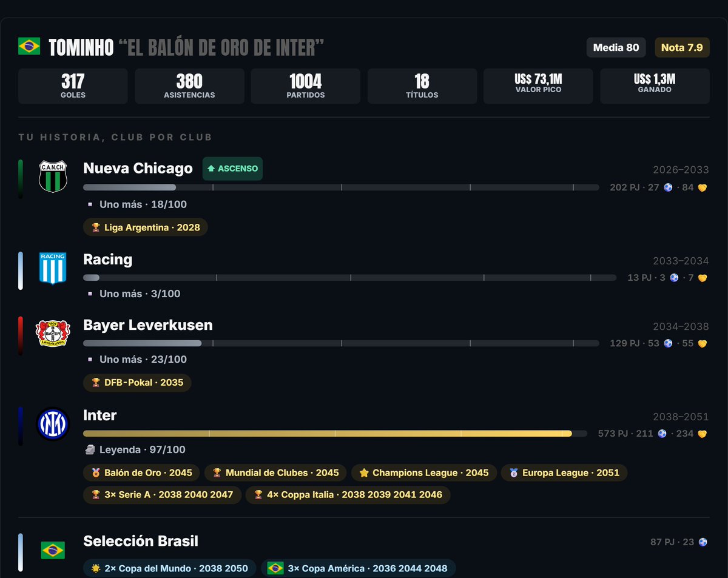Viewport: 728px width, 578px height.
Task: Click the Bayer Leverkusen goals ball icon
Action: point(669,343)
